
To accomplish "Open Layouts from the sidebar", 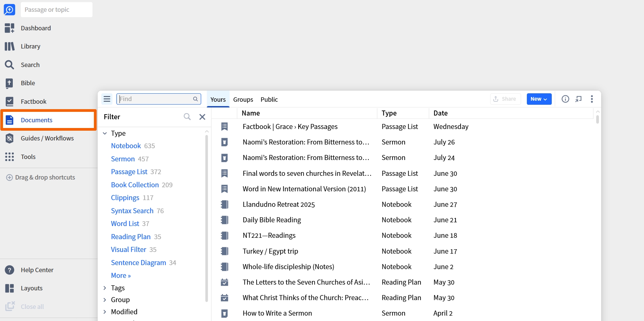I will coord(32,288).
